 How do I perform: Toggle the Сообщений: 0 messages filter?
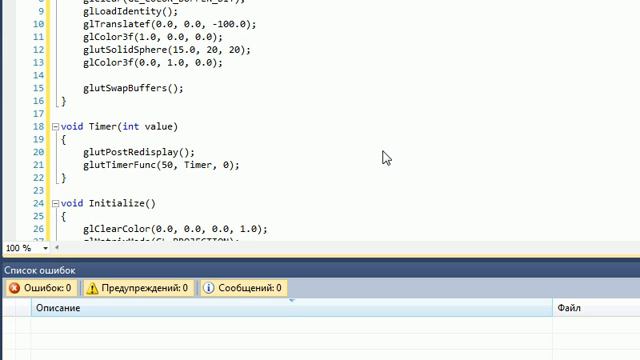[x=244, y=288]
